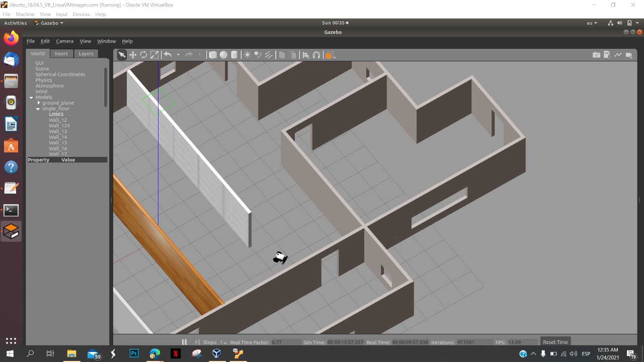Open the Camera menu
The height and width of the screenshot is (362, 644).
(64, 41)
